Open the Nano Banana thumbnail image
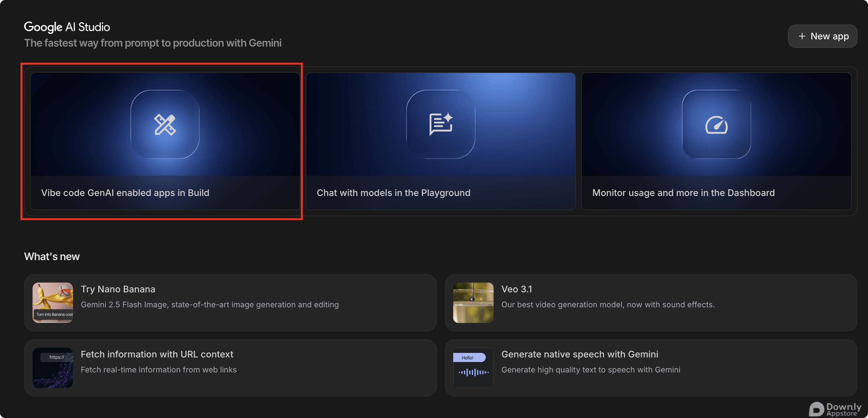The height and width of the screenshot is (418, 868). pos(52,302)
